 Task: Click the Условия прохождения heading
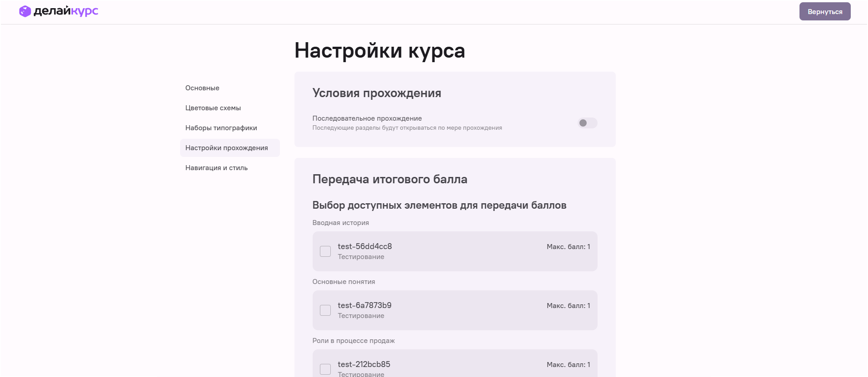[x=377, y=93]
